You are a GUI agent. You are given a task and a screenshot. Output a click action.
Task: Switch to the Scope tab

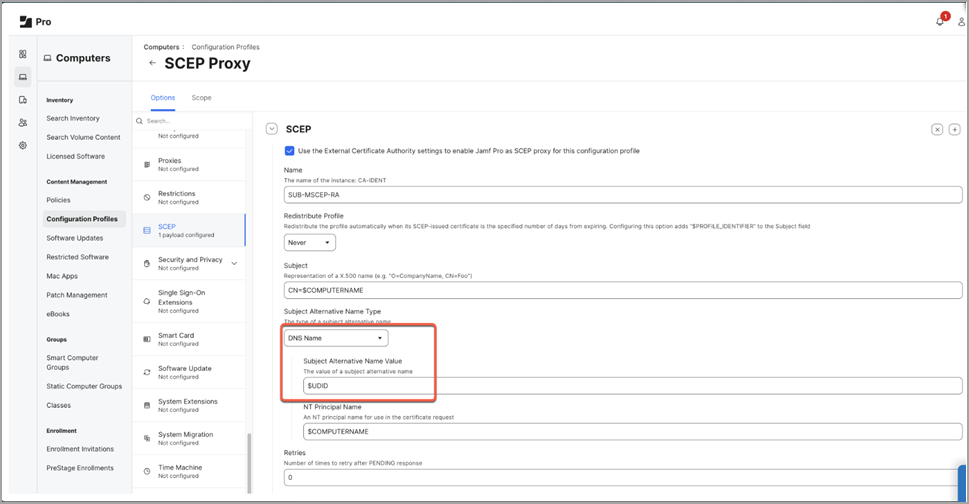pyautogui.click(x=201, y=98)
